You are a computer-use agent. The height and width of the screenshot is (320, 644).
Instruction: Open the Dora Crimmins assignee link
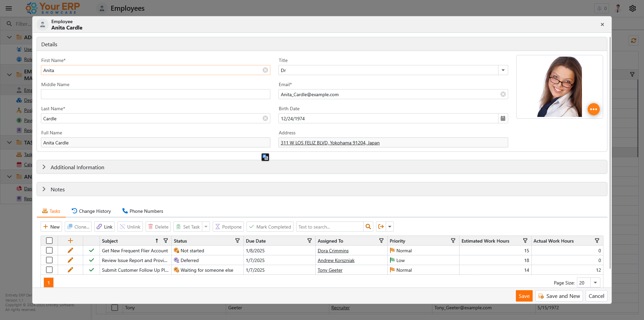(333, 251)
